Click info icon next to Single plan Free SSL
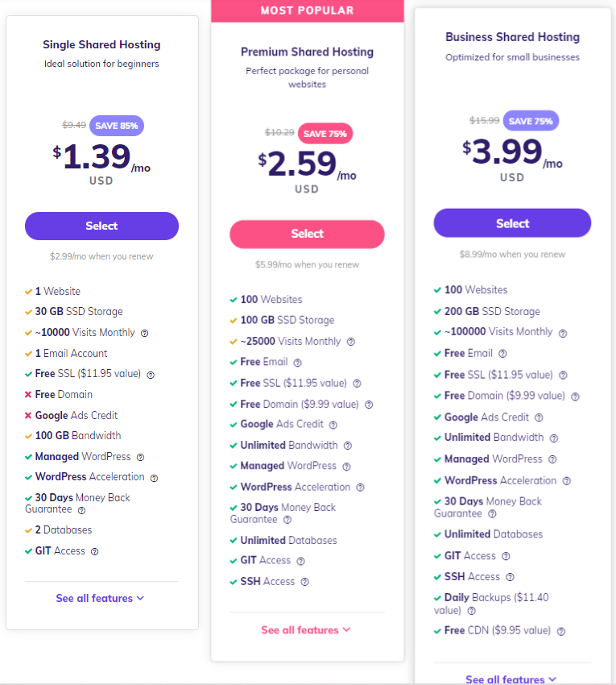616x685 pixels. pyautogui.click(x=151, y=375)
